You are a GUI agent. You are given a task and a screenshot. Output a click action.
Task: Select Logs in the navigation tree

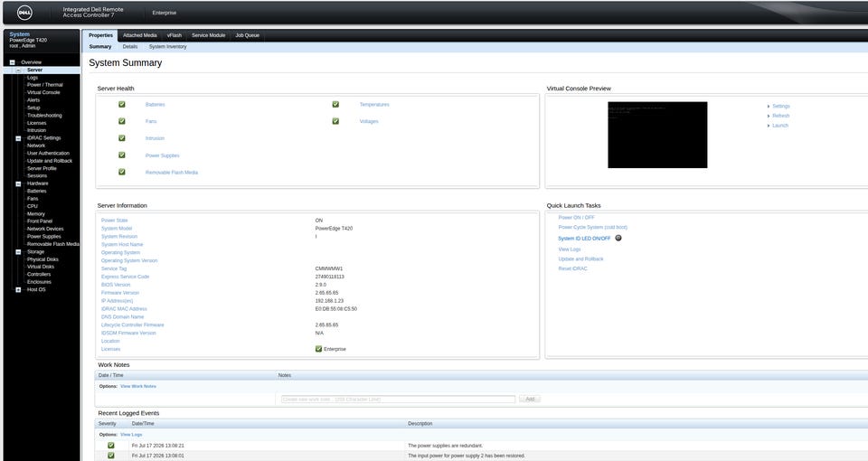[x=33, y=78]
